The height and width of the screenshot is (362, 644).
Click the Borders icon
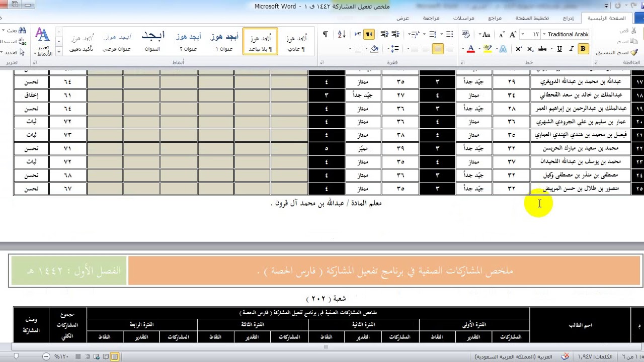coord(358,49)
